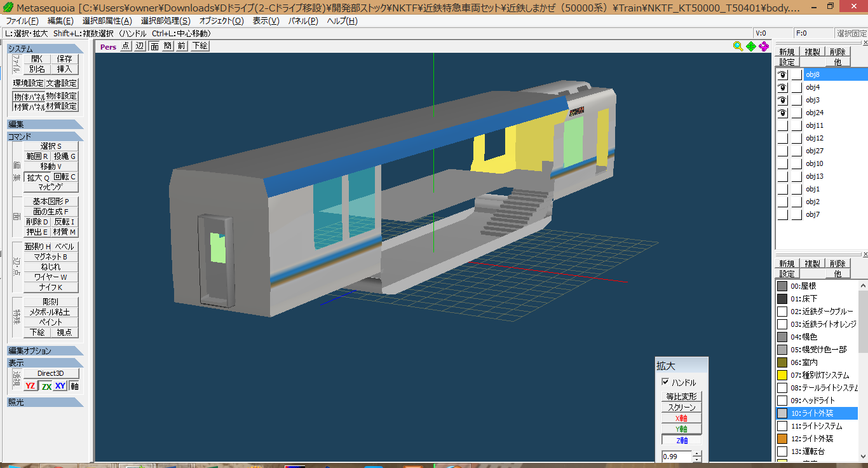Select the マグネット B magnet command
This screenshot has width=868, height=468.
pos(51,257)
